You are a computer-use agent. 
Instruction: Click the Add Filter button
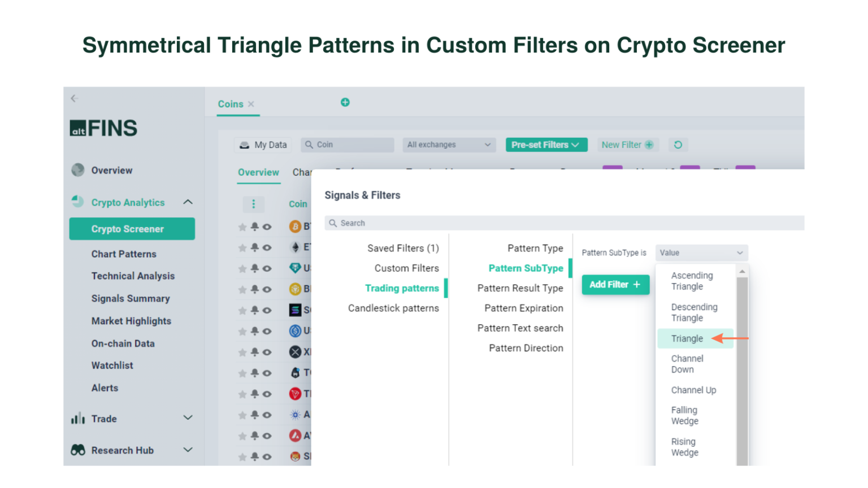pos(615,285)
